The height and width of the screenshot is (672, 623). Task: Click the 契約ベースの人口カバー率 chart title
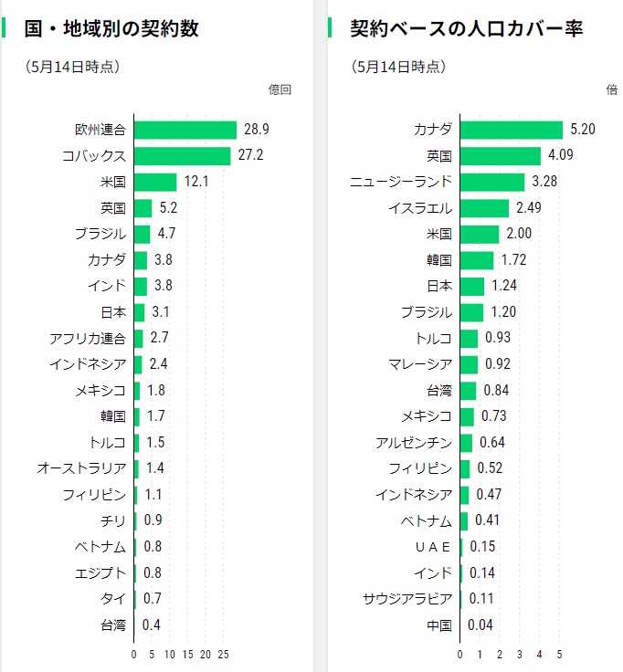click(x=467, y=28)
